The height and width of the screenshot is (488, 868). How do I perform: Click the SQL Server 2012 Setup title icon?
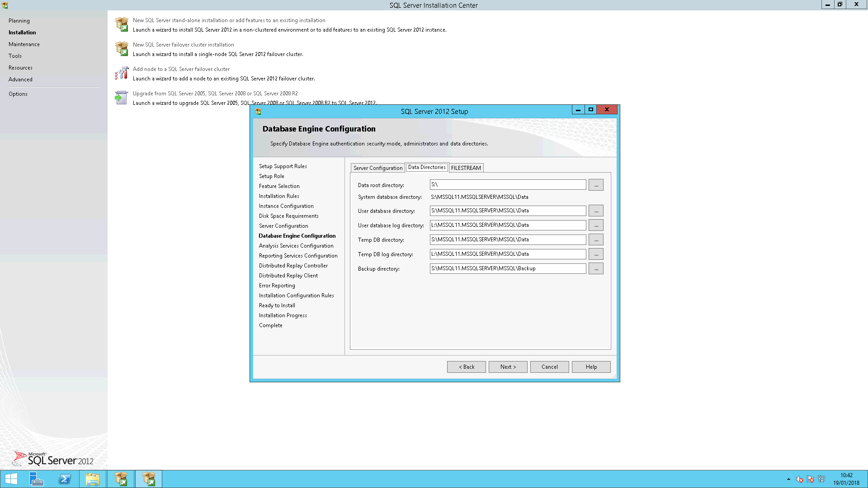(x=258, y=112)
